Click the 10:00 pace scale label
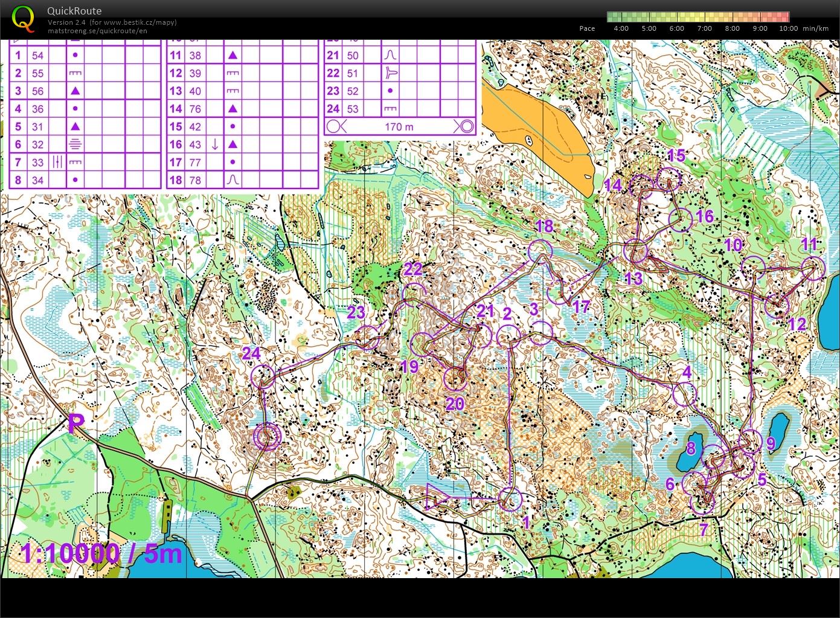The width and height of the screenshot is (840, 618). pyautogui.click(x=788, y=28)
